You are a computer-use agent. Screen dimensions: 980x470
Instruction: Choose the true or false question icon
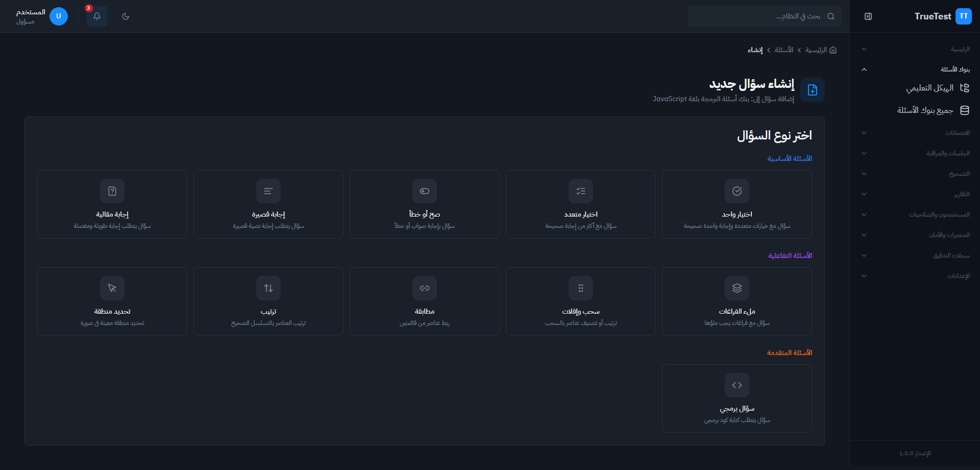(x=424, y=191)
